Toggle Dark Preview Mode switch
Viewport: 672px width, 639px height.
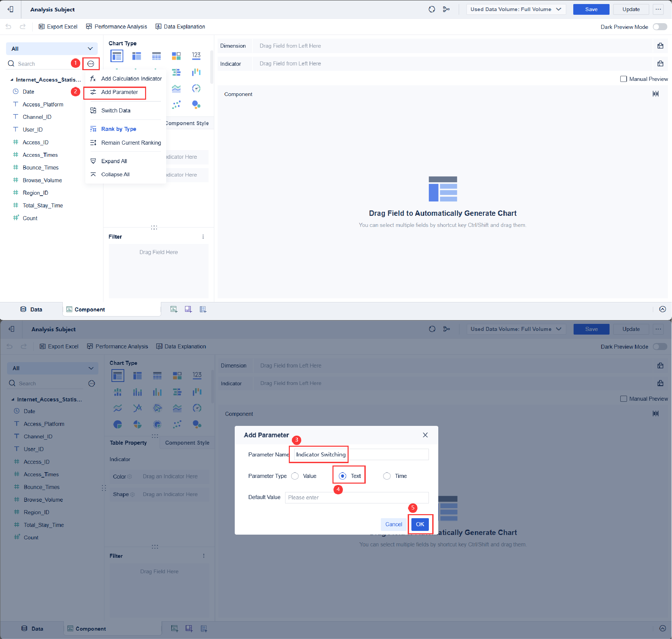click(x=660, y=27)
